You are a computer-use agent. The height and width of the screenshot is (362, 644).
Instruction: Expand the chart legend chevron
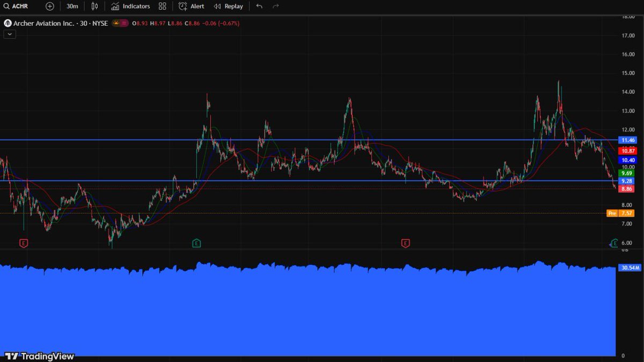pos(9,34)
